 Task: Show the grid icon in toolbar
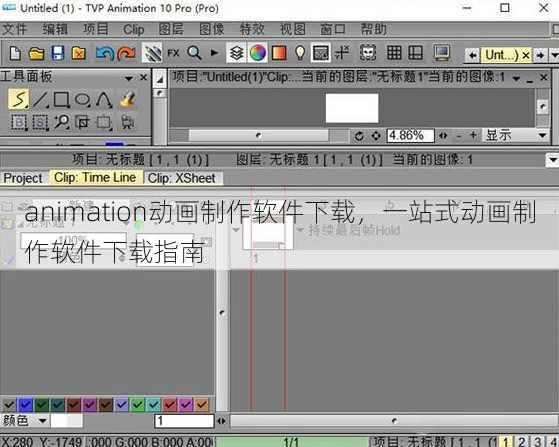click(394, 53)
